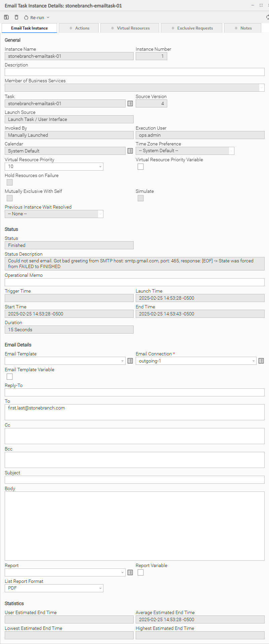269x644 pixels.
Task: Open the Re-run options arrow
Action: point(48,17)
